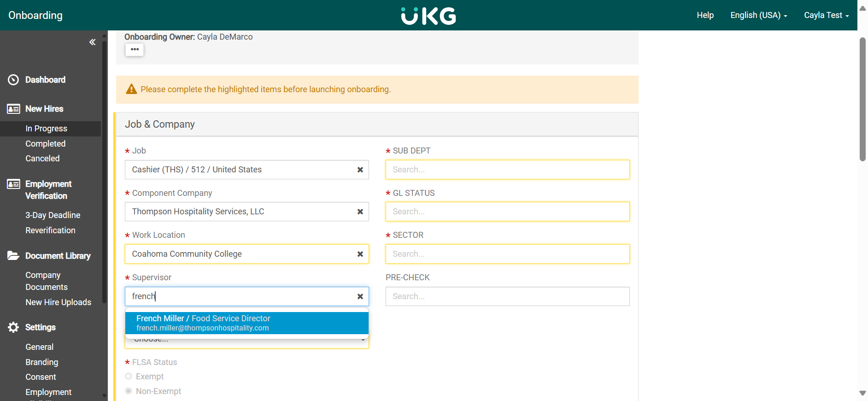Clear Work Location with X icon
The width and height of the screenshot is (868, 401).
[360, 254]
